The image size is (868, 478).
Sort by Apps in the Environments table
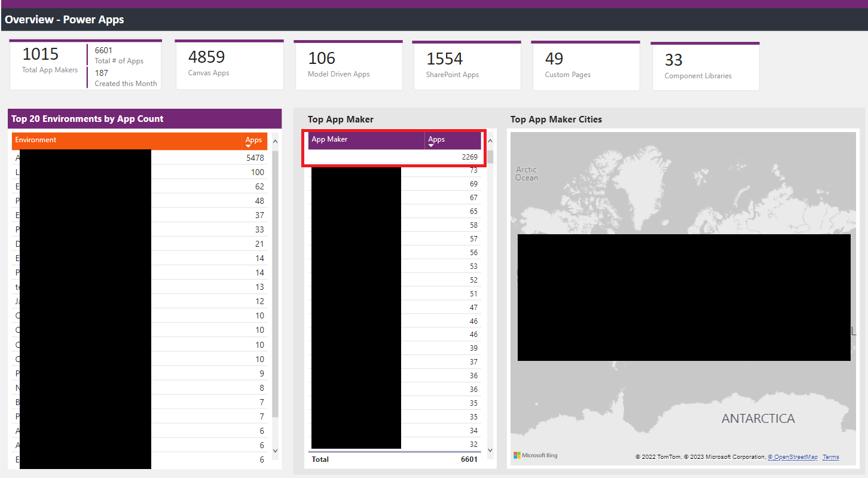point(253,140)
